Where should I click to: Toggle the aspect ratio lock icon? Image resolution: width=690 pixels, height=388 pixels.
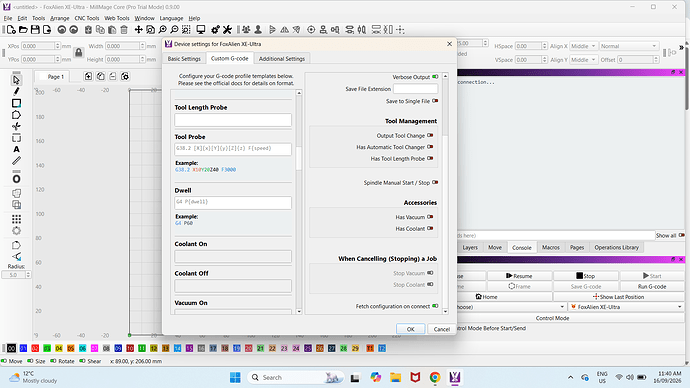click(x=79, y=53)
